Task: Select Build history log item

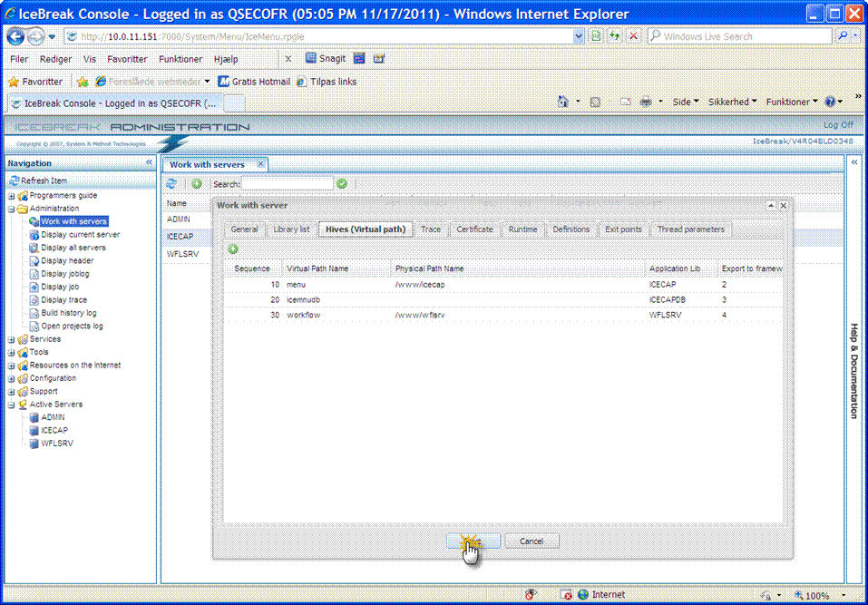Action: (x=69, y=313)
